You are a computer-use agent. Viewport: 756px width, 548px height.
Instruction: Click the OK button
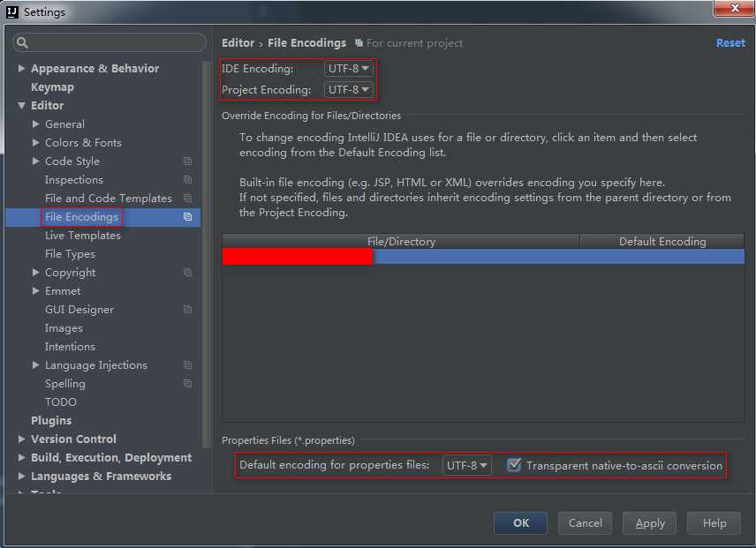(521, 523)
